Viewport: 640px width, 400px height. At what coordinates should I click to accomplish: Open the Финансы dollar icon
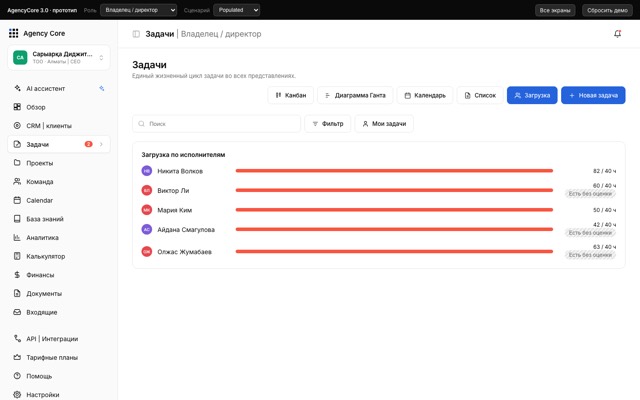tap(17, 275)
